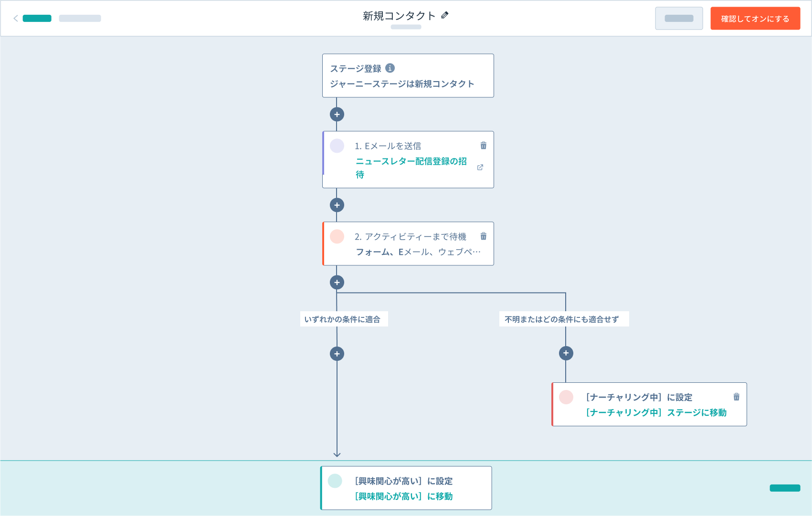Viewport: 812px width, 516px height.
Task: Add step under 不明またはどの条件にも適合せず branch
Action: [566, 353]
